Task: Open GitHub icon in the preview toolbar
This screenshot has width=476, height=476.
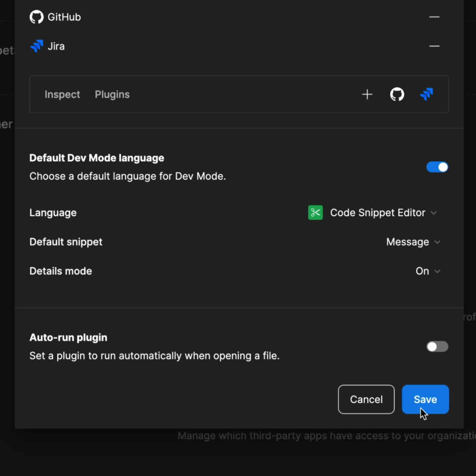Action: (x=397, y=95)
